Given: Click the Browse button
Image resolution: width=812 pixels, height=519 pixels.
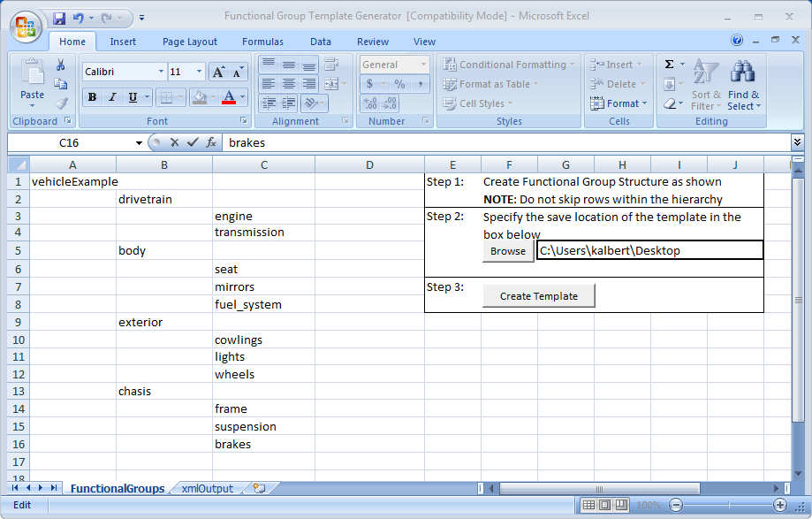Looking at the screenshot, I should (x=508, y=251).
